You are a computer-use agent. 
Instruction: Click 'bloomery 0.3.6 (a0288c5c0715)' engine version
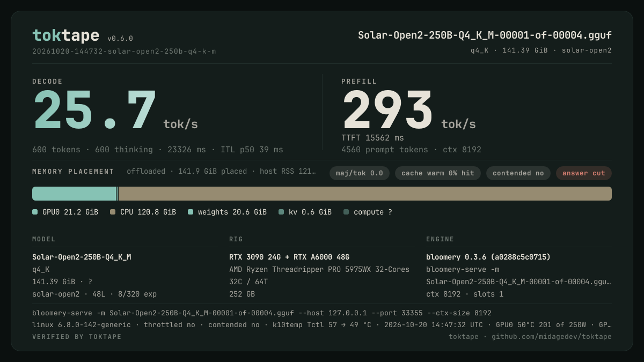pyautogui.click(x=488, y=257)
